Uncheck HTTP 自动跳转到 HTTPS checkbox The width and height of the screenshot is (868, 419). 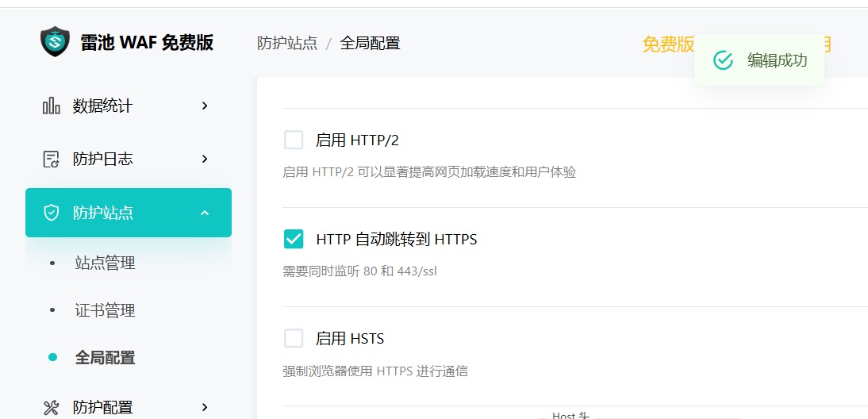point(294,239)
